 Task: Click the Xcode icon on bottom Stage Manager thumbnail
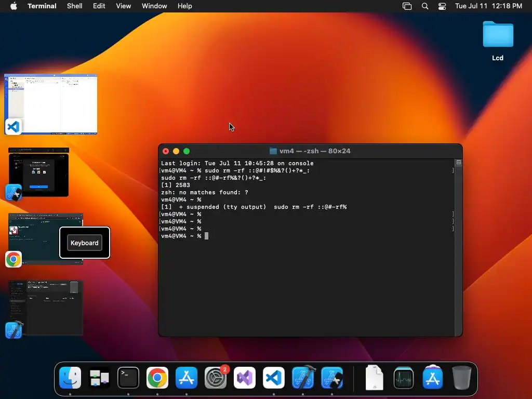click(x=14, y=330)
